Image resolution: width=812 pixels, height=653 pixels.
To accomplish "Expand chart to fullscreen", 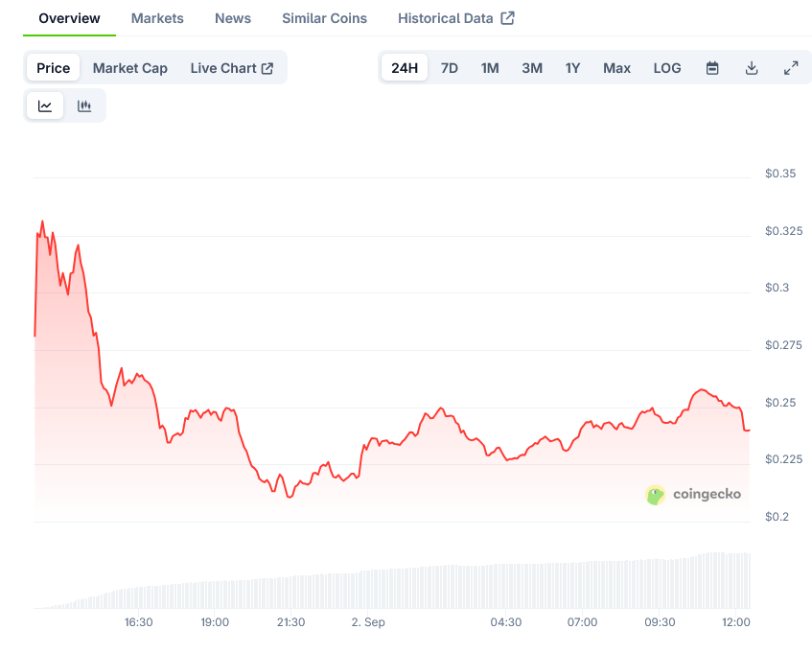I will 791,68.
